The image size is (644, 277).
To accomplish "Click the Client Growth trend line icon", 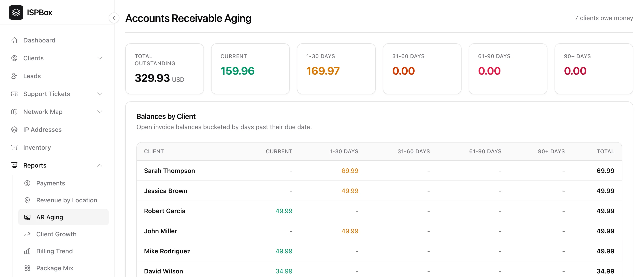I will (27, 234).
